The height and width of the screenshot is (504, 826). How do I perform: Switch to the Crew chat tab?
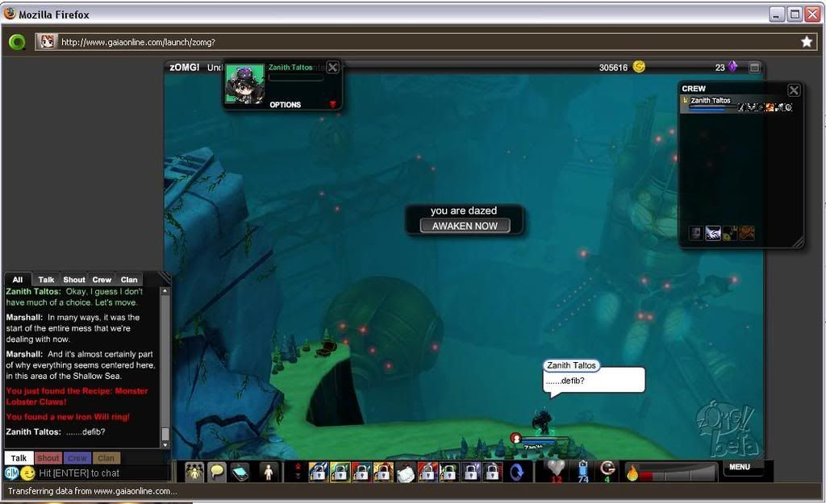102,280
